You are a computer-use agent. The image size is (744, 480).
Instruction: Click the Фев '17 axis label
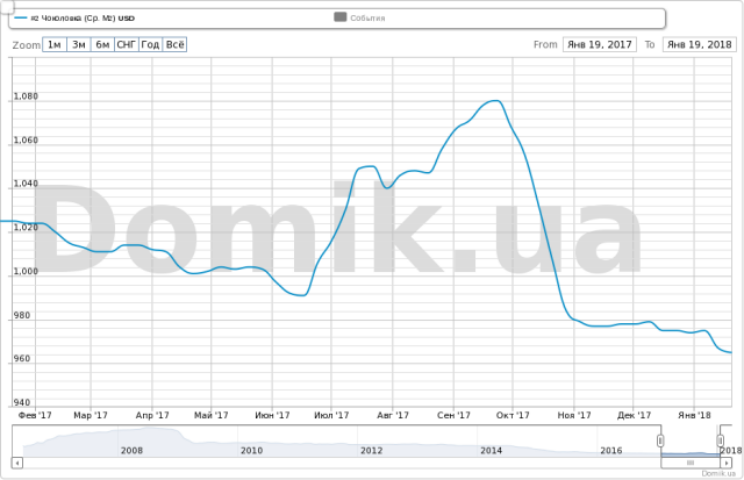(35, 415)
